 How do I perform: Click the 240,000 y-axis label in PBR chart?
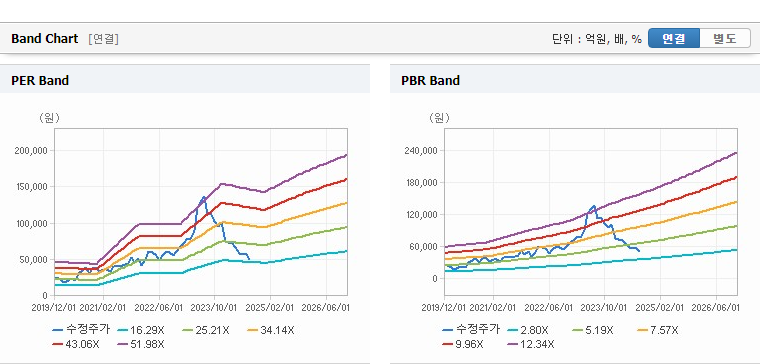pyautogui.click(x=421, y=151)
